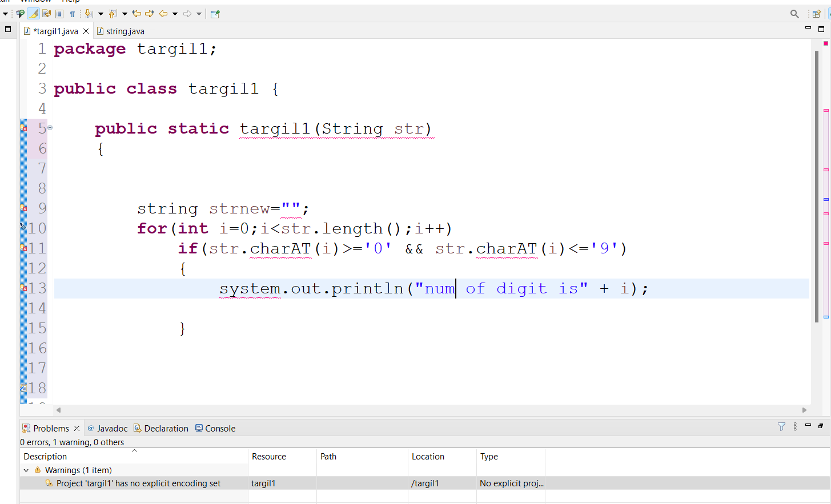Click Next Annotation down-arrow icon
831x504 pixels.
[x=89, y=14]
